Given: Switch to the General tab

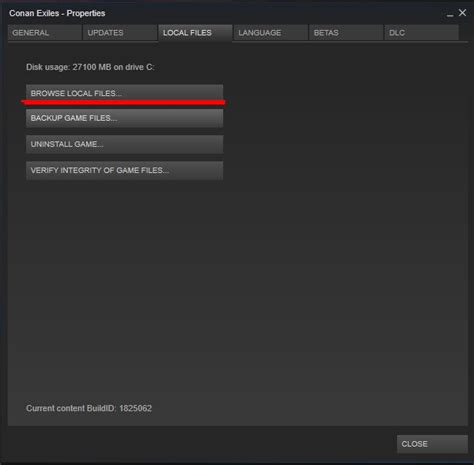Looking at the screenshot, I should pos(45,33).
